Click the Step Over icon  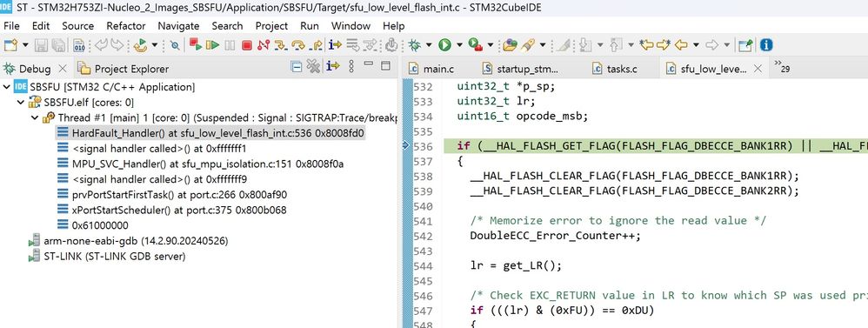tap(298, 45)
